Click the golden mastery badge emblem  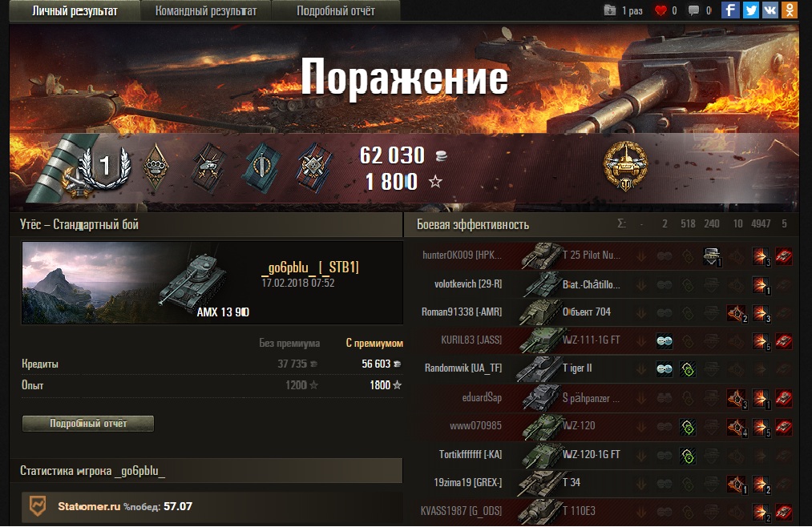point(625,166)
